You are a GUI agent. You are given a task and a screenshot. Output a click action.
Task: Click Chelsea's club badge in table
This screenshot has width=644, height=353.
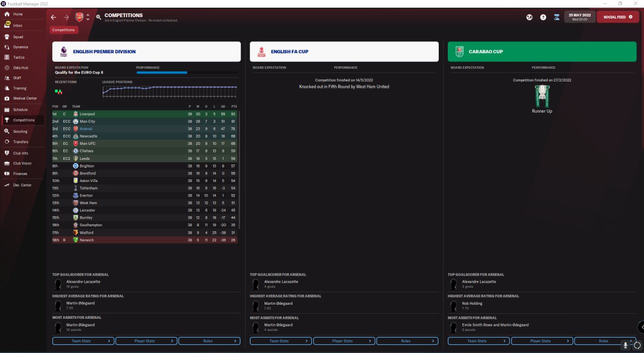tap(75, 151)
